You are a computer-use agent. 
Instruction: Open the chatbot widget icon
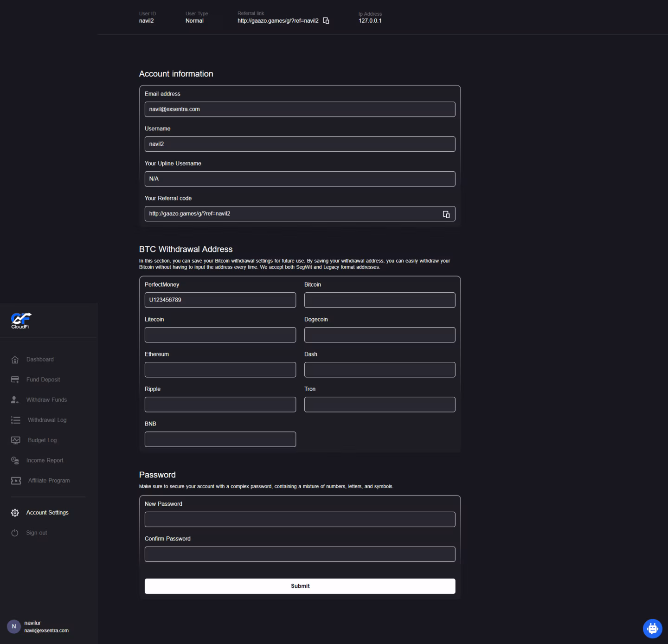(x=652, y=628)
